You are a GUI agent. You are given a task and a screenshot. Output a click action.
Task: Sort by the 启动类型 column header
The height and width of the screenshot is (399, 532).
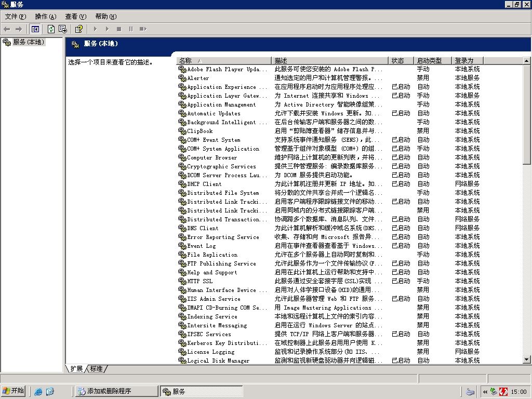pos(433,61)
